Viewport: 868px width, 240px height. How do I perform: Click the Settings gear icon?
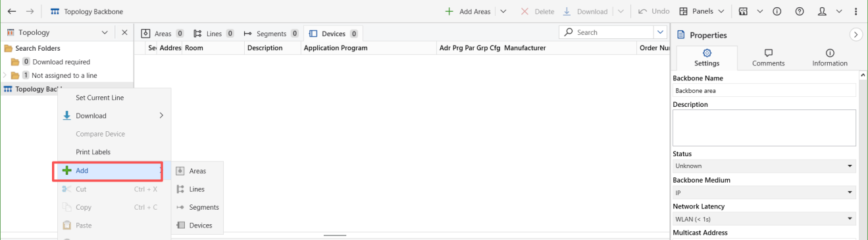(707, 53)
